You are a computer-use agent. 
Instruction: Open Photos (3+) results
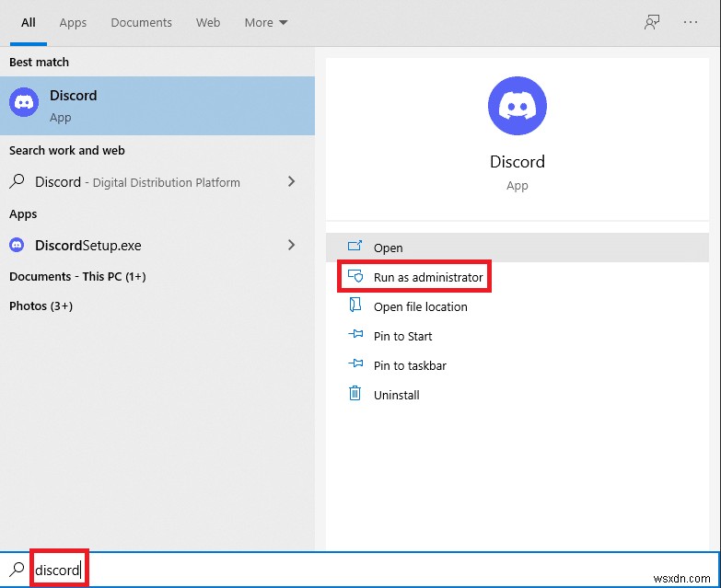pos(41,306)
